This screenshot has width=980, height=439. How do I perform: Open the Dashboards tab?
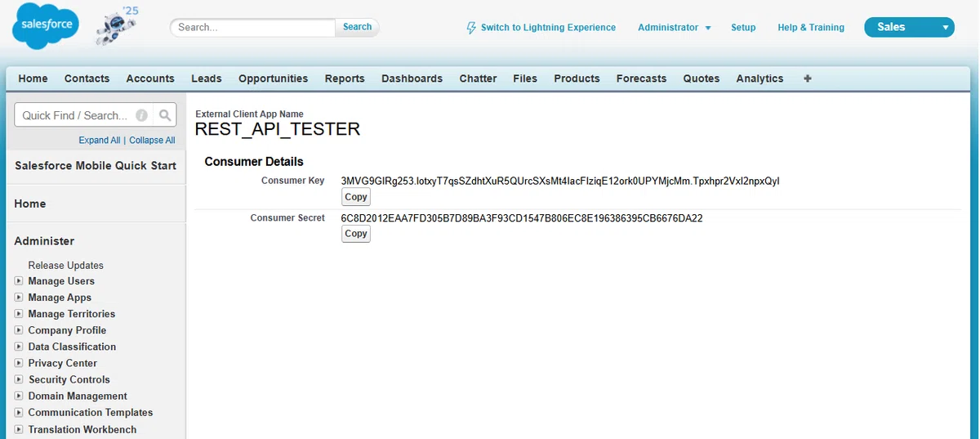tap(412, 78)
